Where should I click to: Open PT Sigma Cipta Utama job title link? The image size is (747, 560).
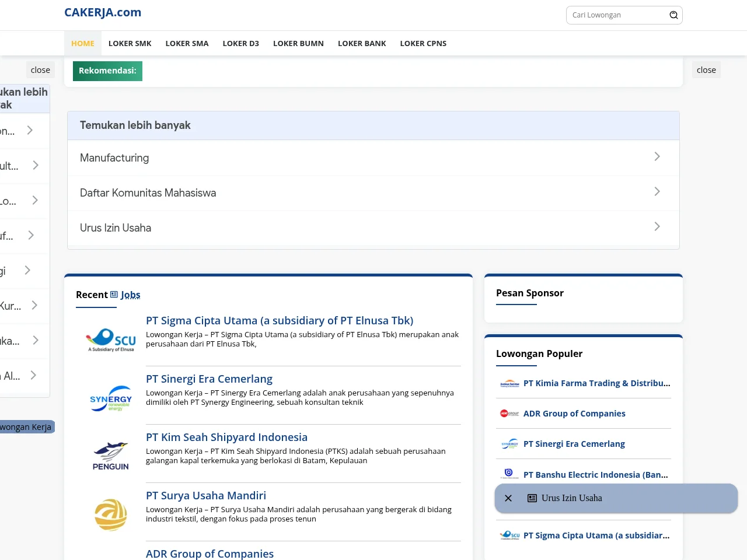click(x=280, y=320)
